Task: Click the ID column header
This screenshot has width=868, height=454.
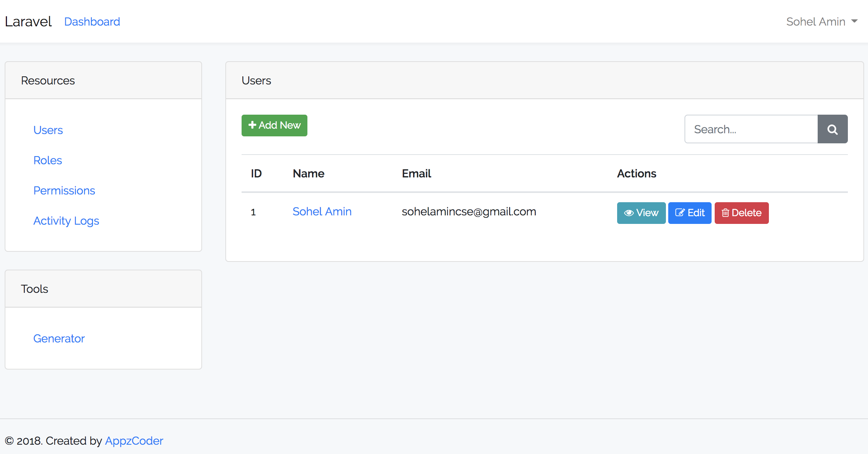Action: pos(256,174)
